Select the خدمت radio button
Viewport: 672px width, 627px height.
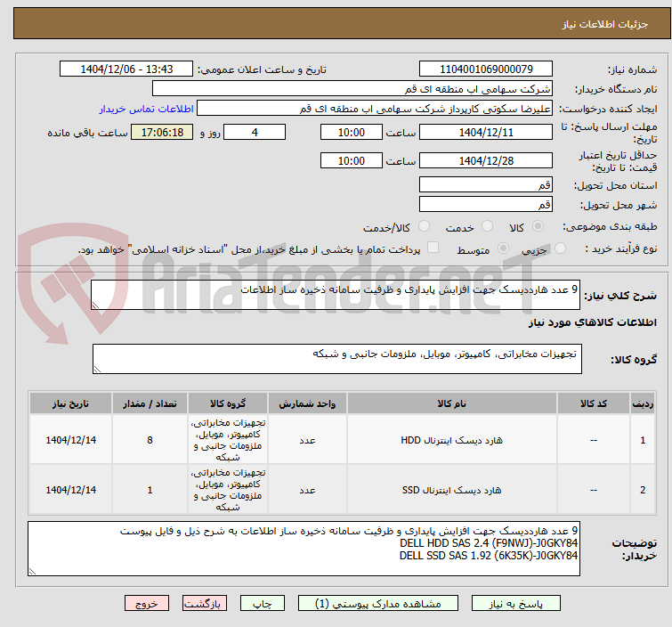point(487,226)
